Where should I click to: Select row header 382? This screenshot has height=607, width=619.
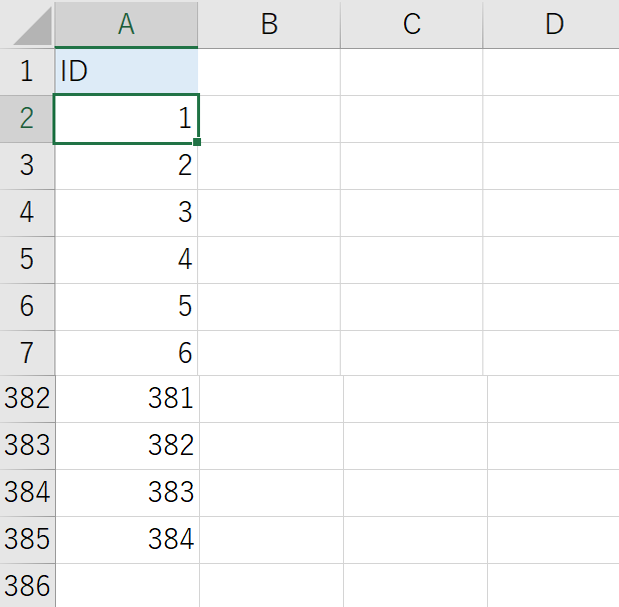click(27, 399)
